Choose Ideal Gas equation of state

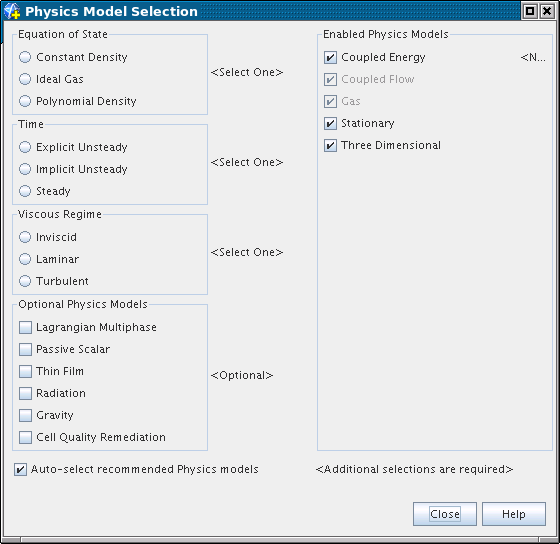tap(25, 79)
